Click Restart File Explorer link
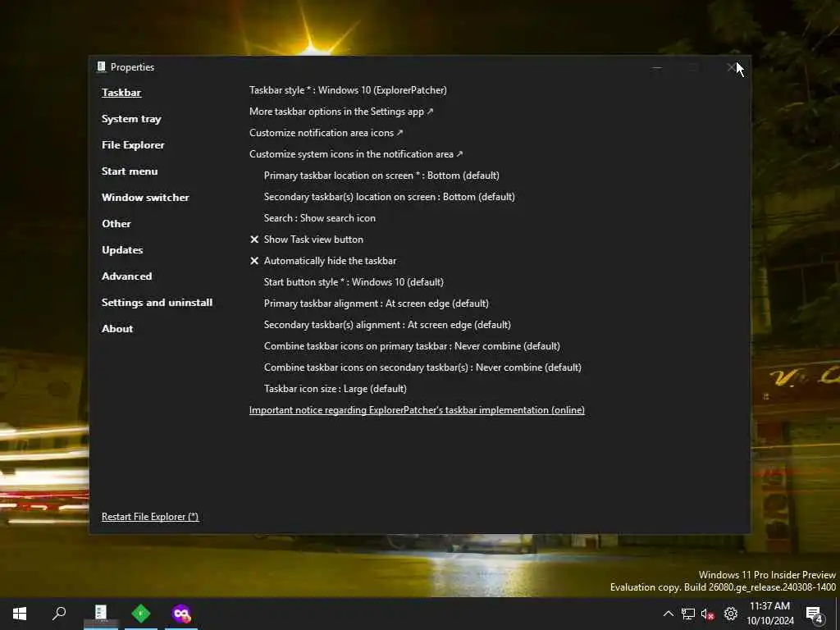The height and width of the screenshot is (630, 840). [150, 517]
